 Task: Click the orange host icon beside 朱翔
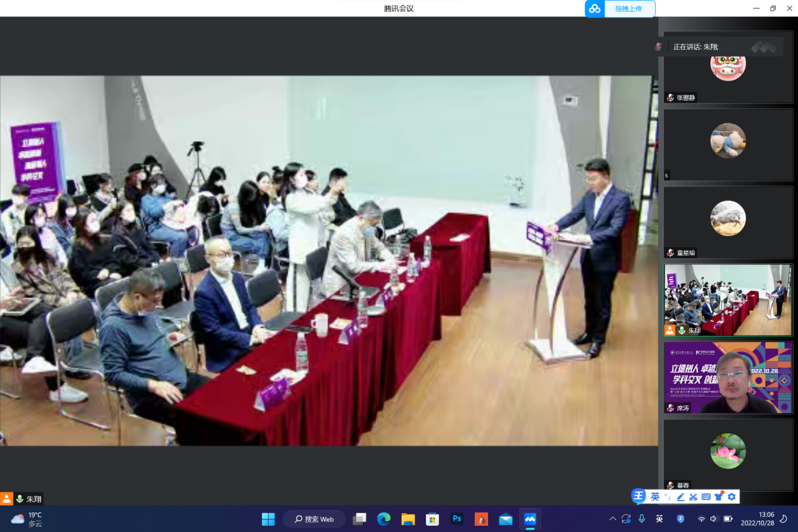pyautogui.click(x=6, y=499)
